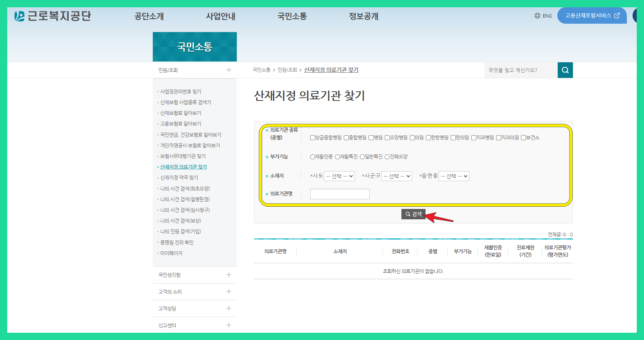The image size is (644, 340).
Task: Open 사업장관리번호 찾기 in sidebar
Action: click(181, 92)
